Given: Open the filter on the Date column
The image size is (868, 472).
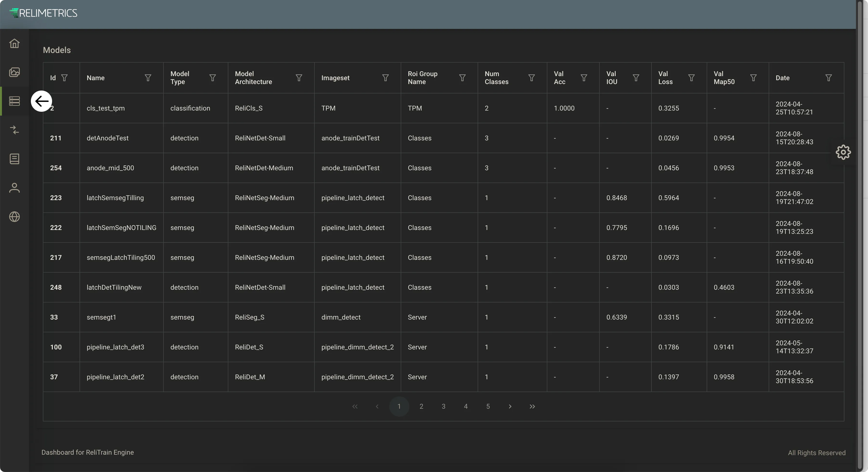Looking at the screenshot, I should coord(828,78).
